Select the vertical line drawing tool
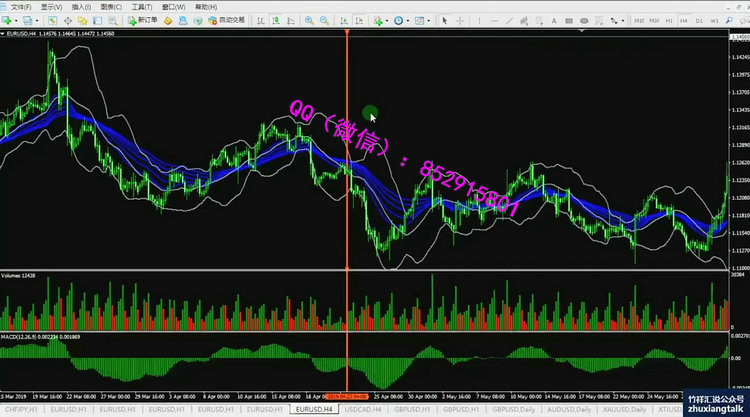750x417 pixels. 478,20
